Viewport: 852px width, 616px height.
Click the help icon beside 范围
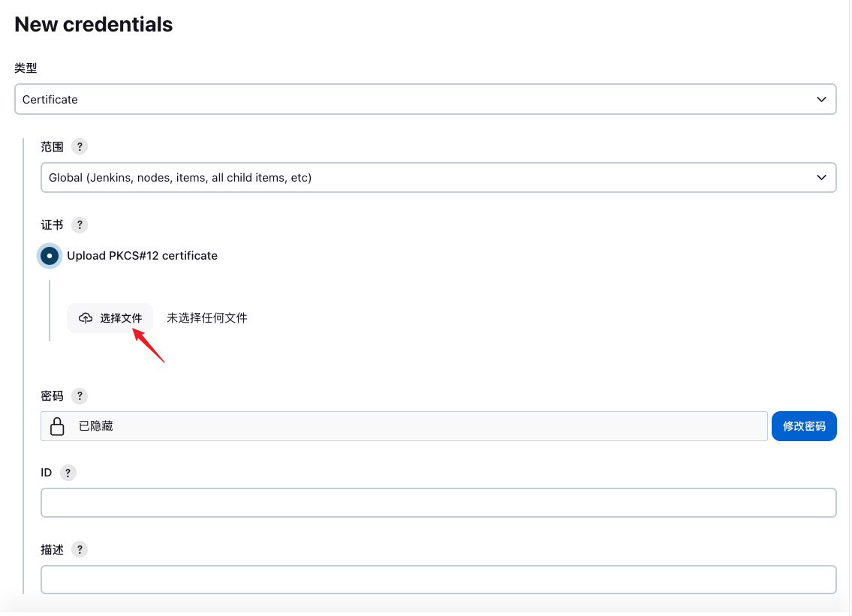pyautogui.click(x=79, y=146)
